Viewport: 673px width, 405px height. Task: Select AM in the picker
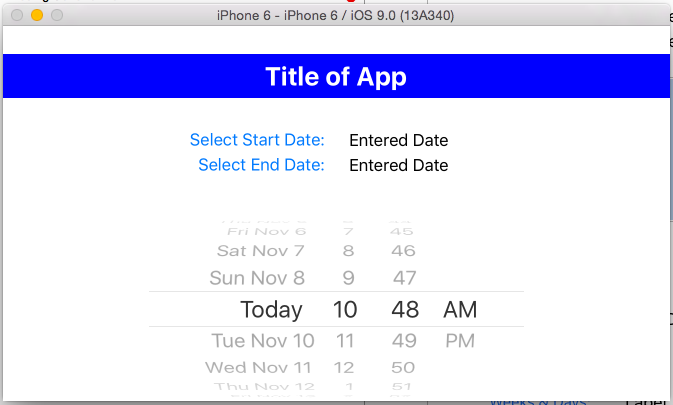(460, 309)
